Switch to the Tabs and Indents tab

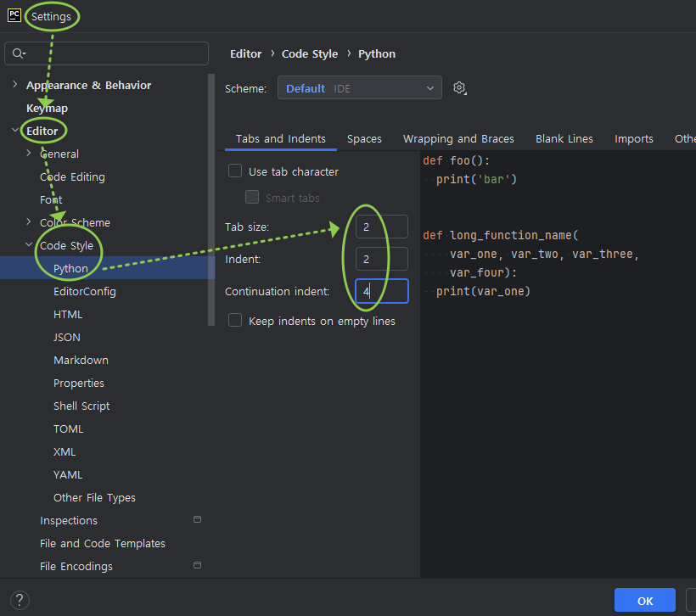tap(281, 139)
